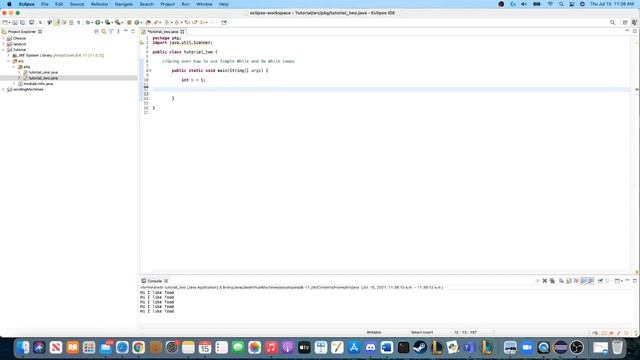This screenshot has width=640, height=360.
Task: Click Pin Console icon
Action: (x=600, y=281)
